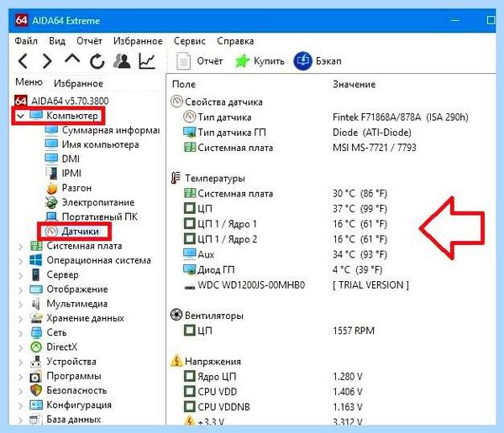
Task: Go forward with the right arrow toolbar icon
Action: pos(47,60)
